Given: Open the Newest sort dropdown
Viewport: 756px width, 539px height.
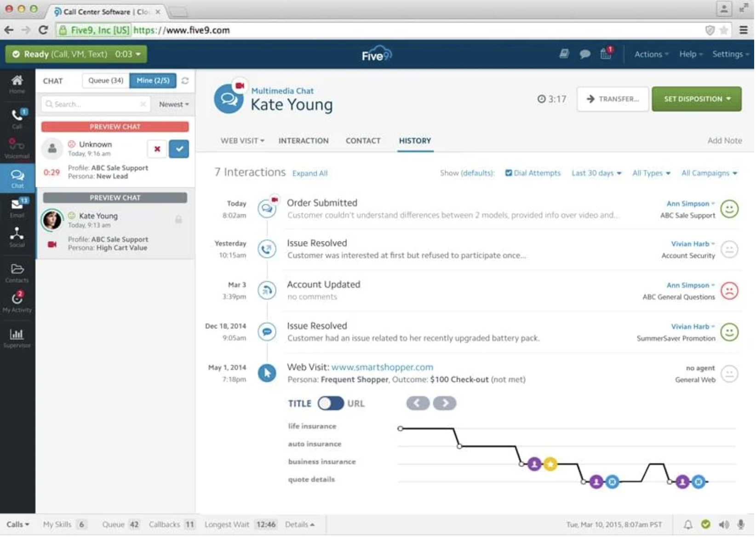Looking at the screenshot, I should (174, 105).
